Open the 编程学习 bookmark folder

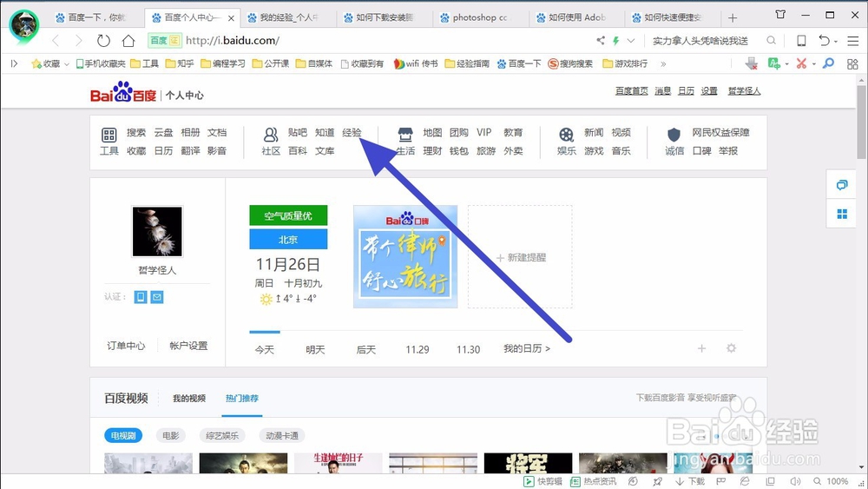click(x=223, y=63)
